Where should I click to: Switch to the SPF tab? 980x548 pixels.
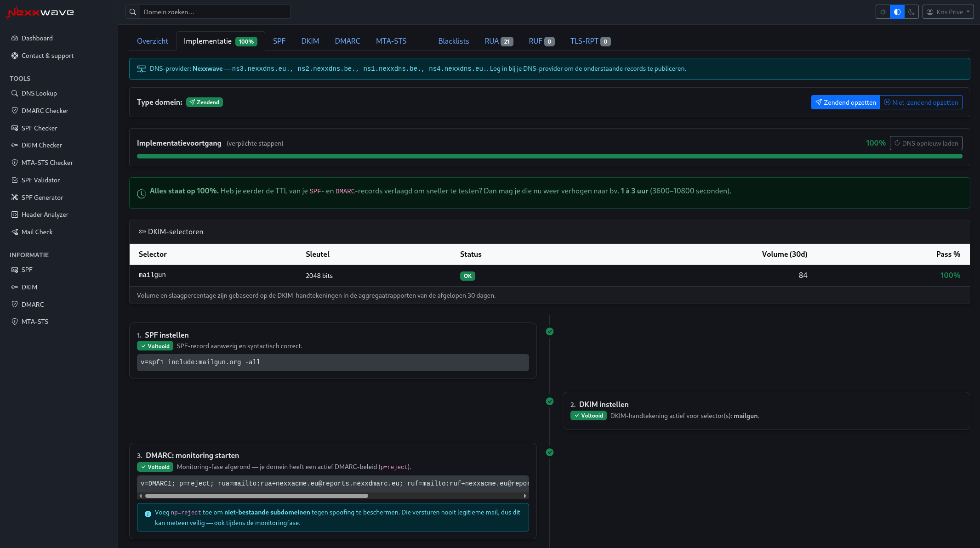click(x=279, y=41)
